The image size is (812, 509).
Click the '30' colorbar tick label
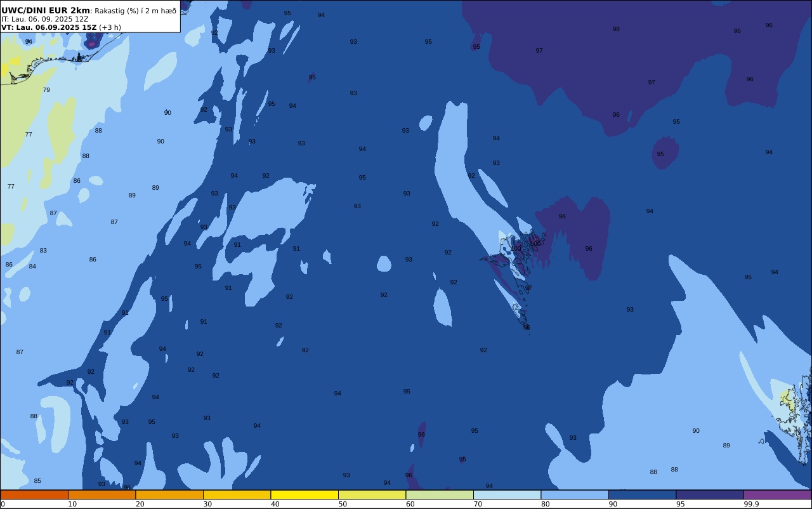tap(207, 504)
